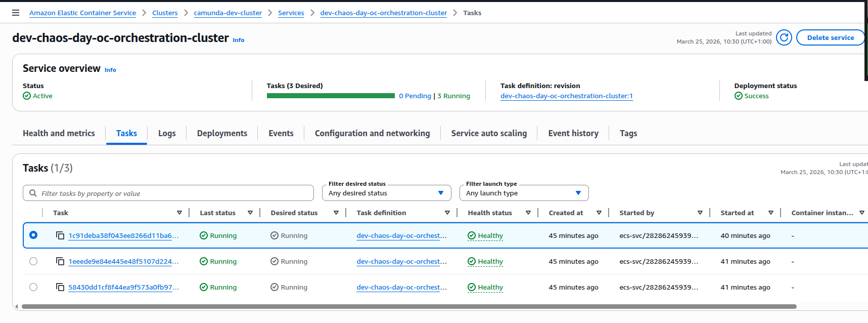Screen dimensions: 868x323
Task: Sort by Started by column arrow
Action: (x=700, y=213)
